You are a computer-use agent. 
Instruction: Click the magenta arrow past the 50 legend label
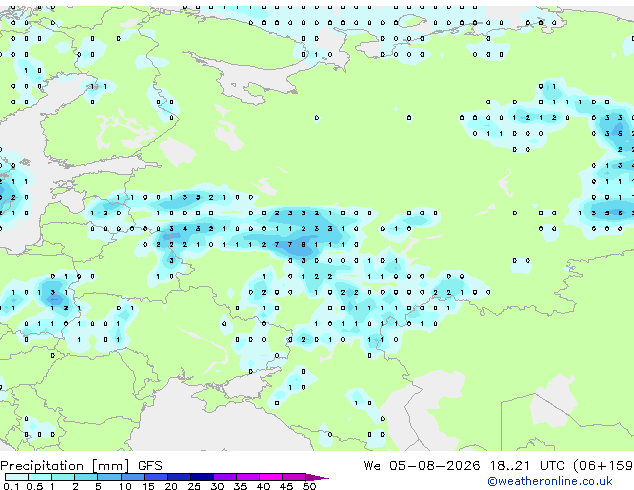point(317,477)
